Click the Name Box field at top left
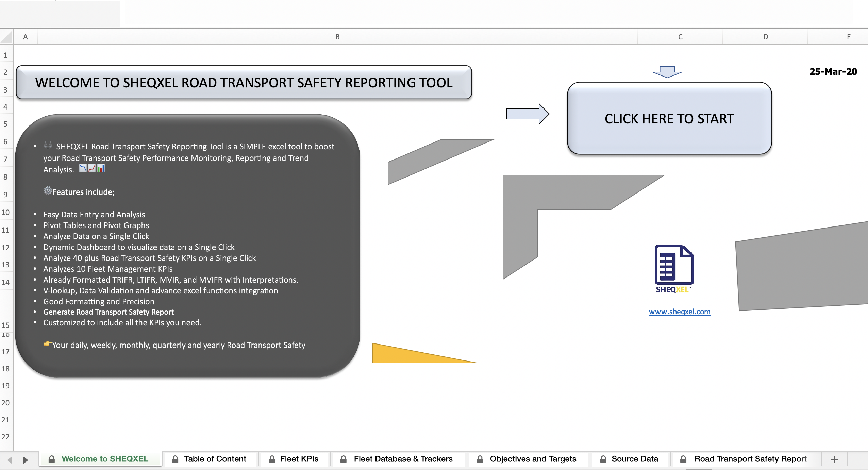The image size is (868, 470). point(60,14)
